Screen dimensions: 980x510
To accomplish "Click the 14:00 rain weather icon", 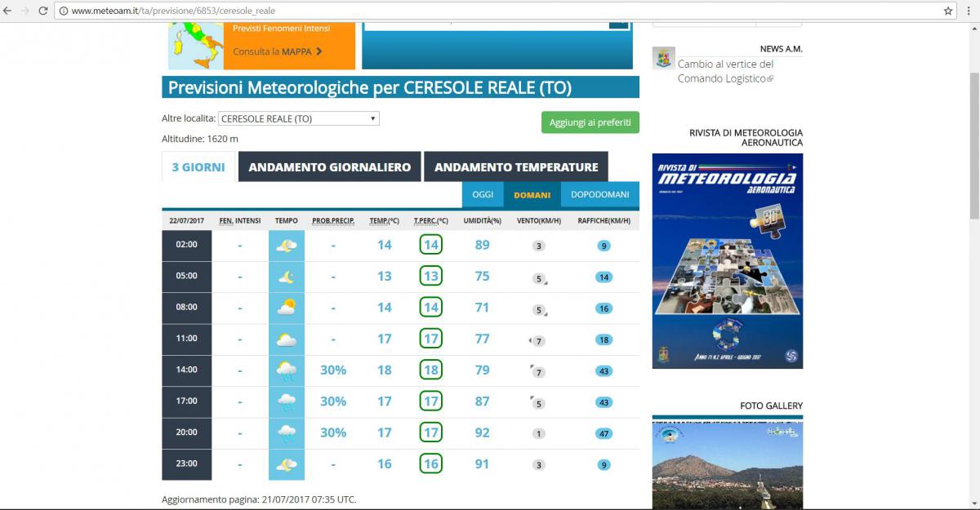I will click(x=287, y=370).
